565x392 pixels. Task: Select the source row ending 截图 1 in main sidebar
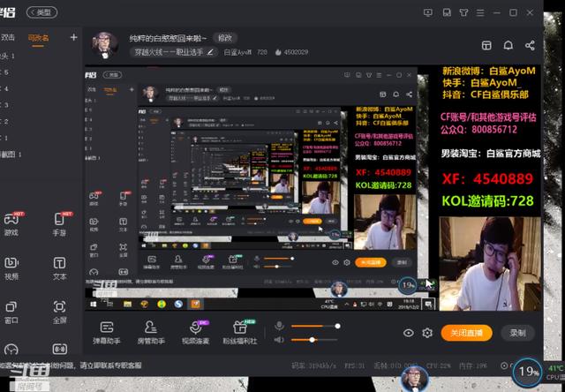[11, 155]
